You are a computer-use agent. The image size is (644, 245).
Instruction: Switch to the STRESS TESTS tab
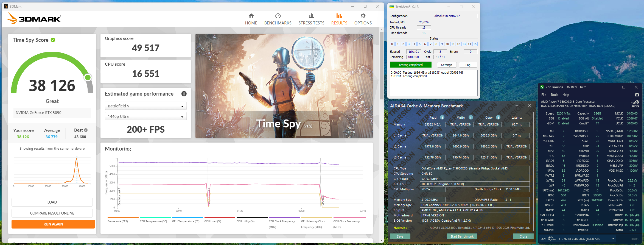311,19
